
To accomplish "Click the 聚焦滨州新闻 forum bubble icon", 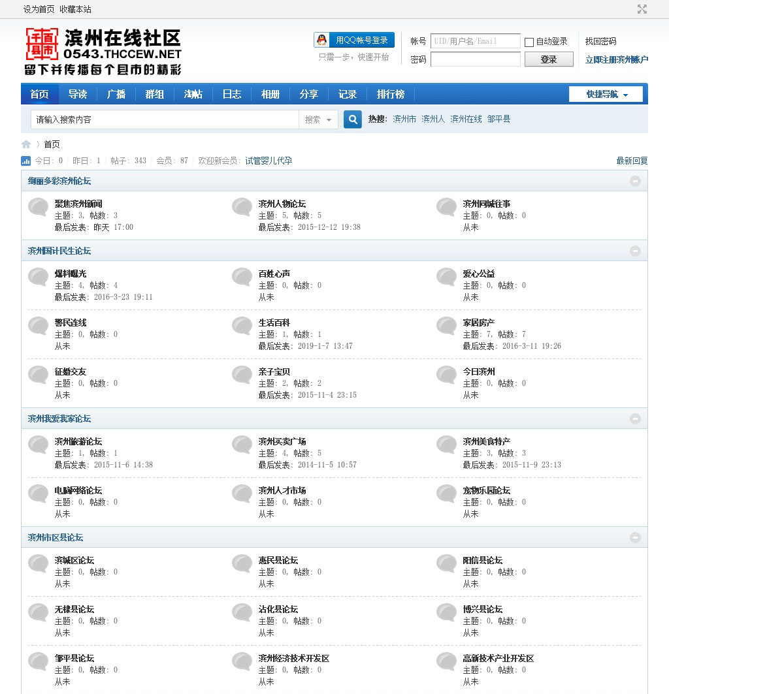I will pyautogui.click(x=39, y=208).
